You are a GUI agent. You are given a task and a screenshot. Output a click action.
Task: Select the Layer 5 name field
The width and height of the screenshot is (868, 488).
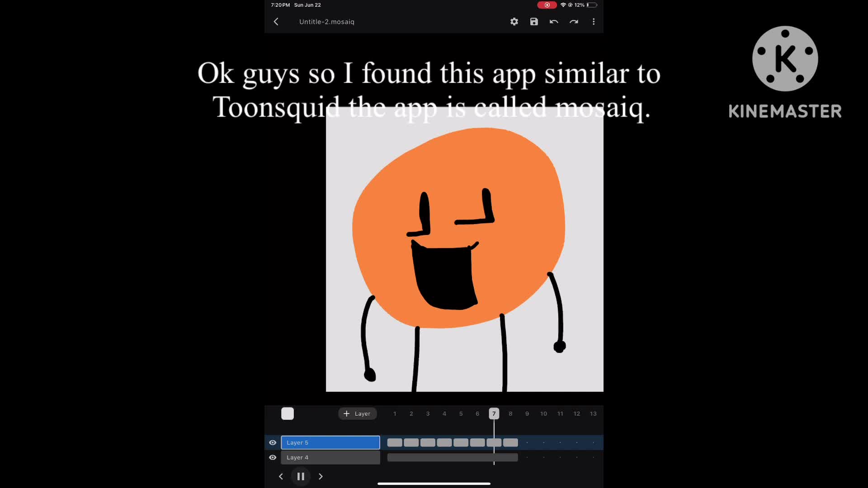[x=330, y=442]
